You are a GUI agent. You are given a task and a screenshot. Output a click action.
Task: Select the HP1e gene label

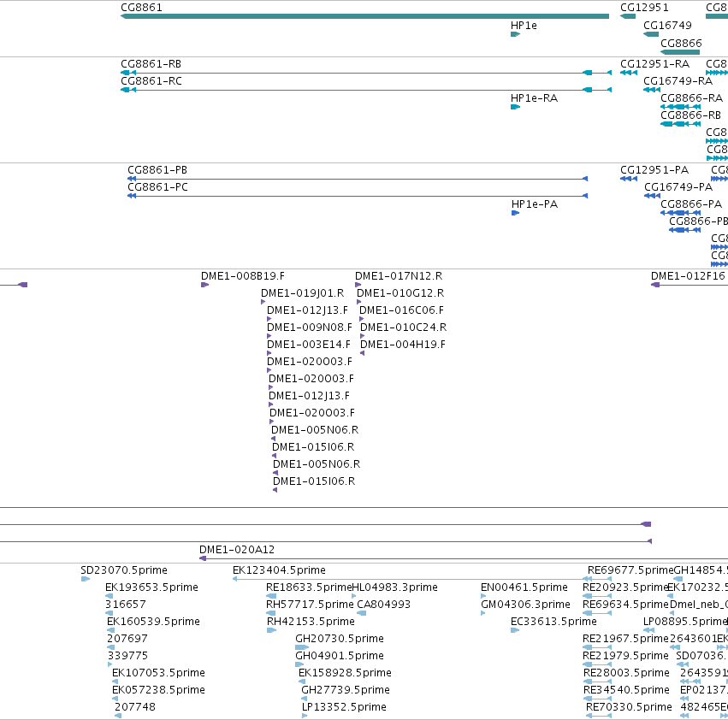524,26
